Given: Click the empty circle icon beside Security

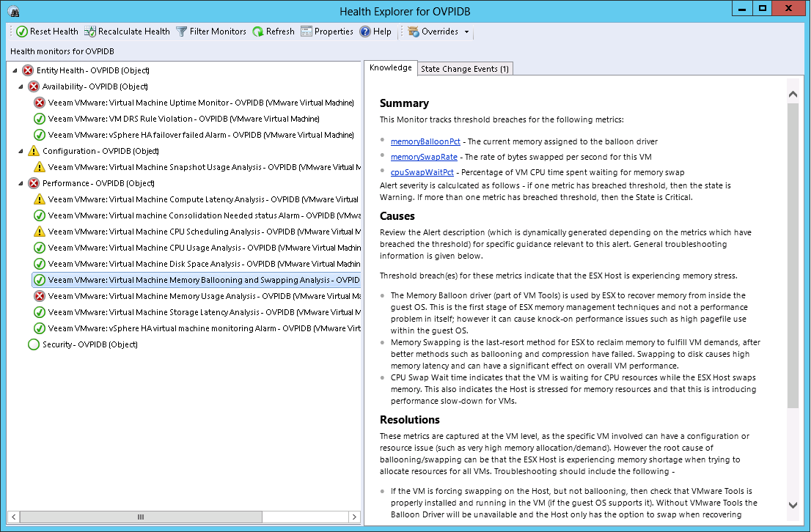Looking at the screenshot, I should pos(34,344).
